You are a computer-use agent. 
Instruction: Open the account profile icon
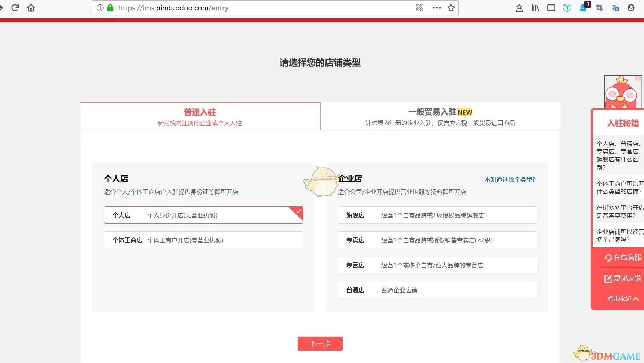point(631,8)
